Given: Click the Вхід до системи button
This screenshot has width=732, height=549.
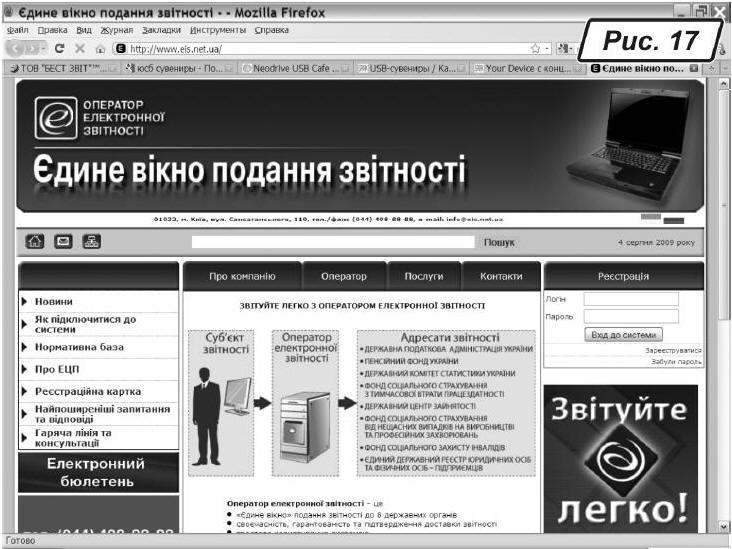Looking at the screenshot, I should coord(622,335).
